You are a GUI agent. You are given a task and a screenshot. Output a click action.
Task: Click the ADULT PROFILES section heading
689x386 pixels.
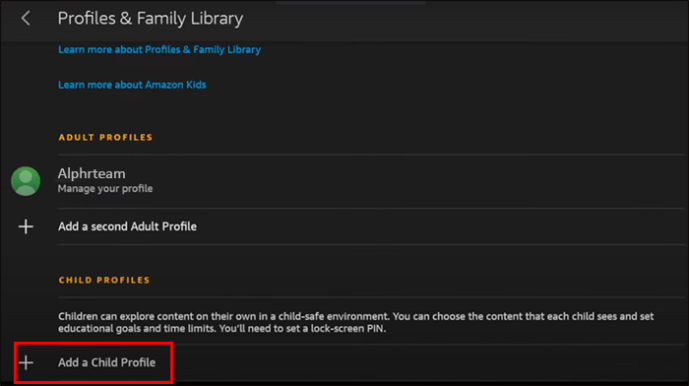[x=105, y=137]
